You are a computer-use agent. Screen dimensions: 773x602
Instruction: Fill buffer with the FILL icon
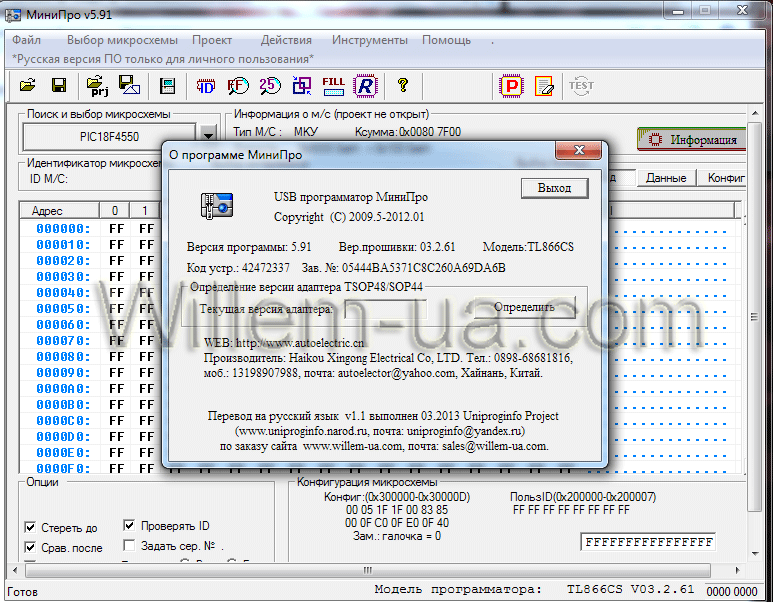(x=333, y=86)
